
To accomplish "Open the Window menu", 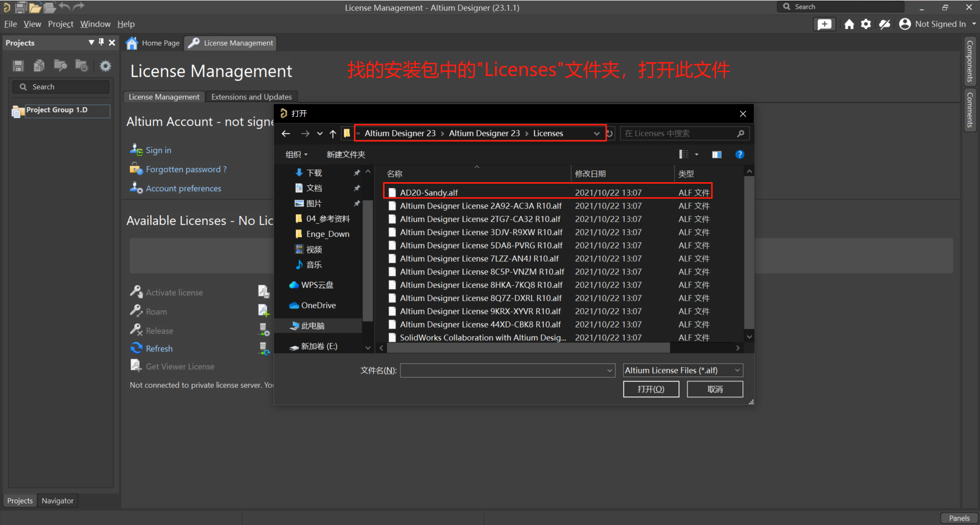I will click(95, 24).
